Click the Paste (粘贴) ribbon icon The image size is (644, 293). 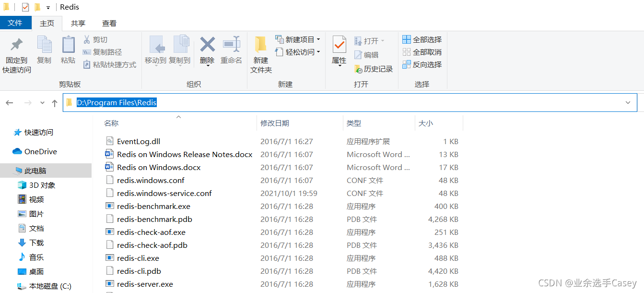tap(68, 44)
